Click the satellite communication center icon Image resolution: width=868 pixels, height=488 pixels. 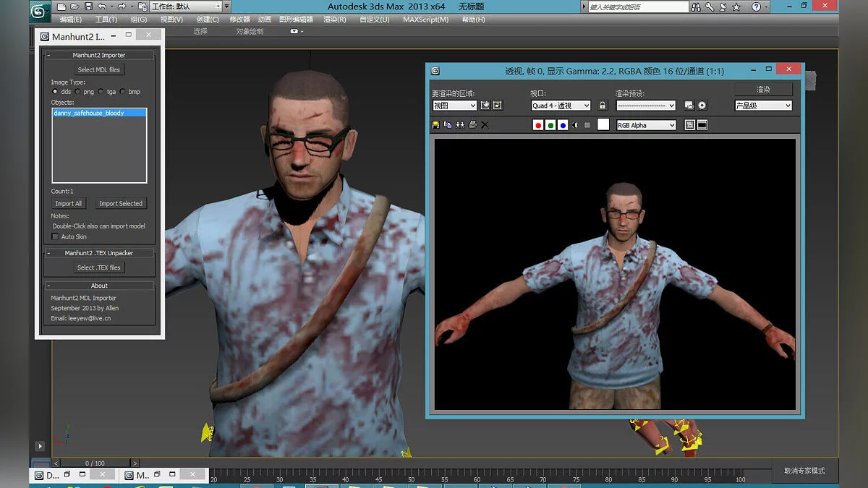pos(722,7)
